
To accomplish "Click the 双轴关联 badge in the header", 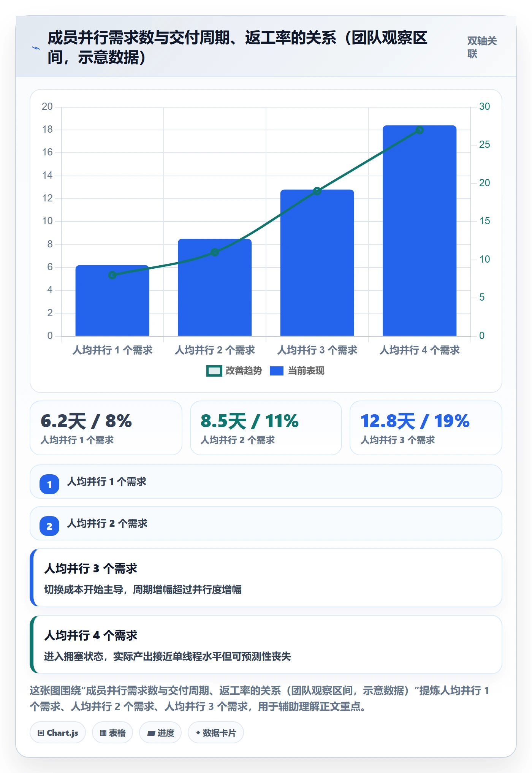I will point(482,48).
